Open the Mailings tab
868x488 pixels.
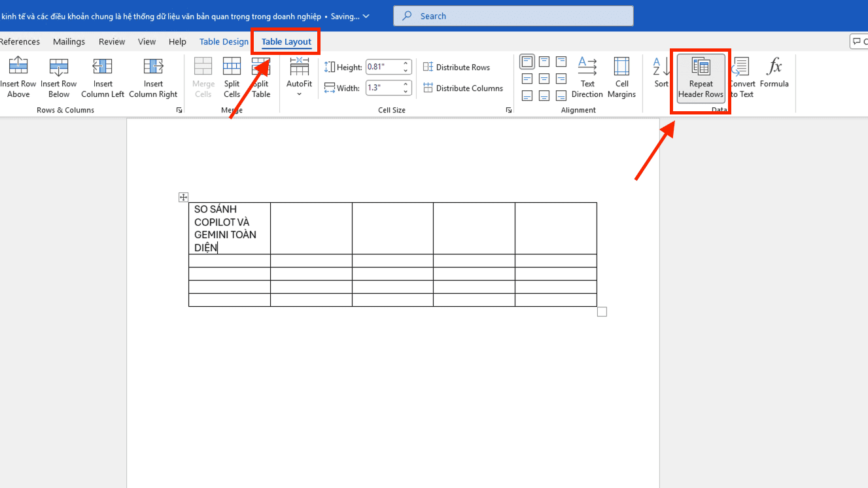click(x=69, y=42)
